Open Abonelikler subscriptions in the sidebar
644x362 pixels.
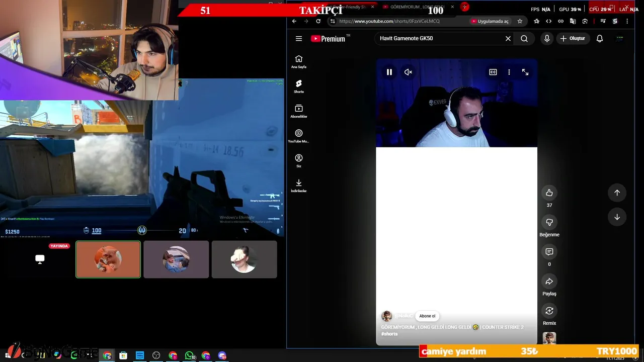[299, 111]
